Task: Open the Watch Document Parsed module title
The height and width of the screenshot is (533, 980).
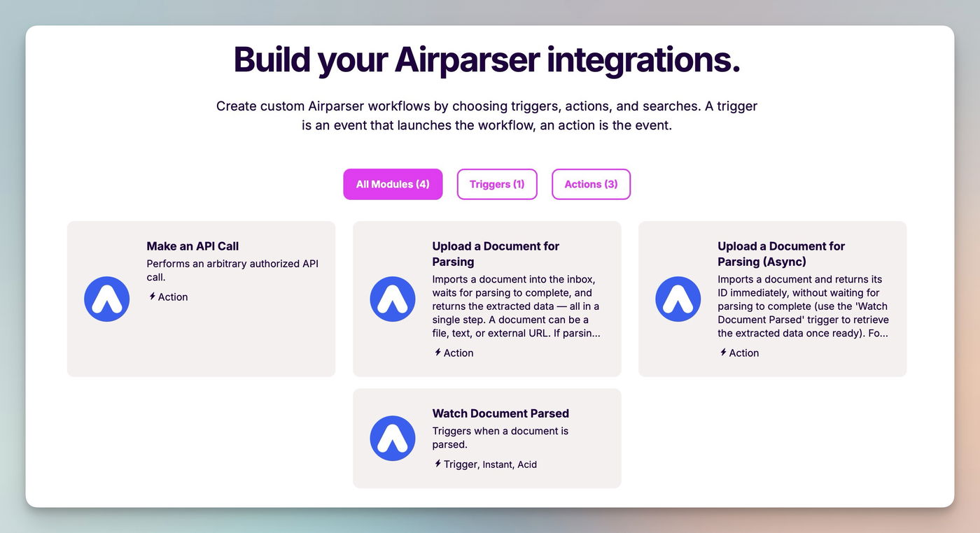Action: (500, 413)
